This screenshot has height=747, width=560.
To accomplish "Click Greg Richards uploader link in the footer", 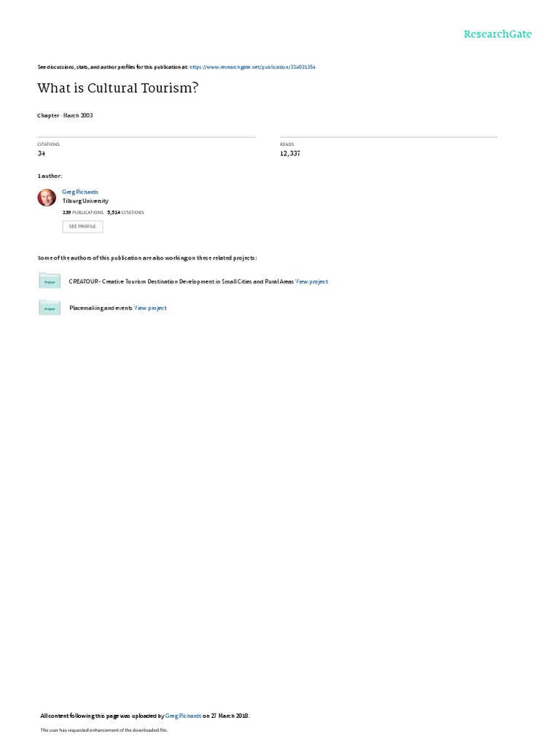I will 183,716.
